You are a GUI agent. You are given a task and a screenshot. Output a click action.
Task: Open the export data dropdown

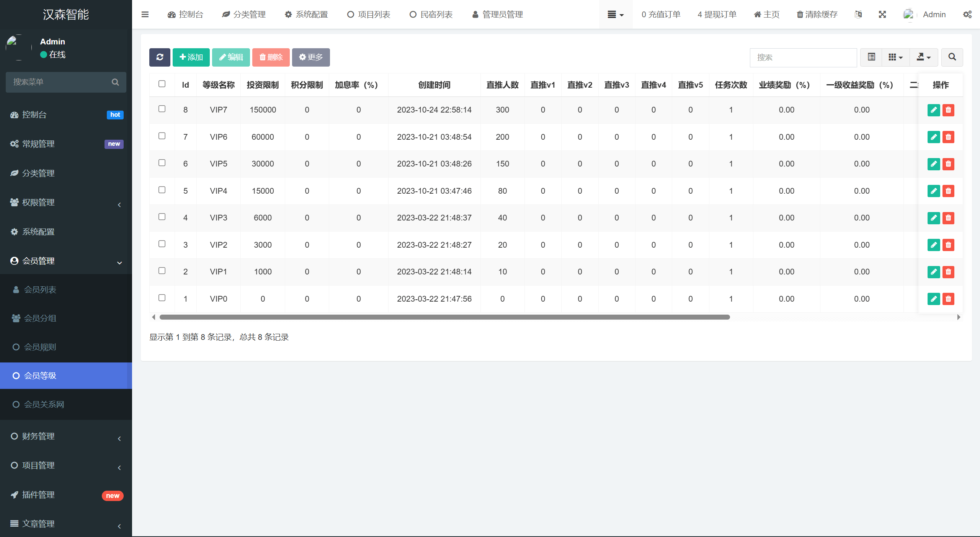pyautogui.click(x=924, y=57)
